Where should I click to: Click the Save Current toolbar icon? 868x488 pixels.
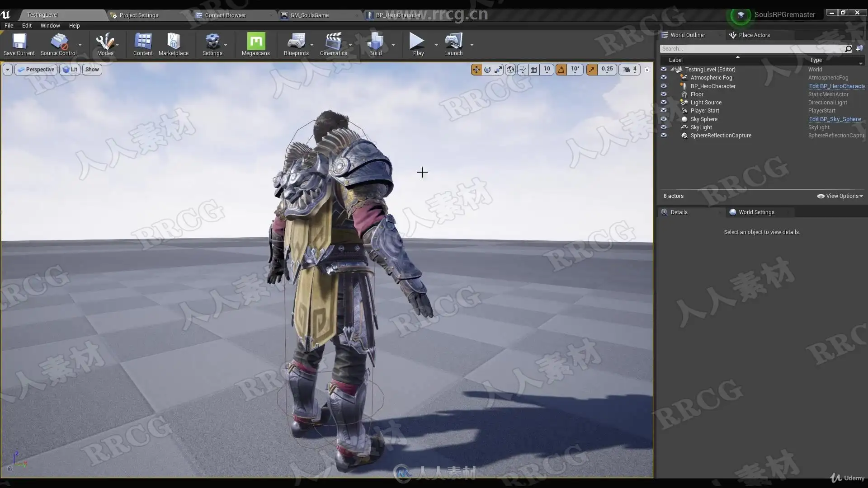click(x=19, y=44)
